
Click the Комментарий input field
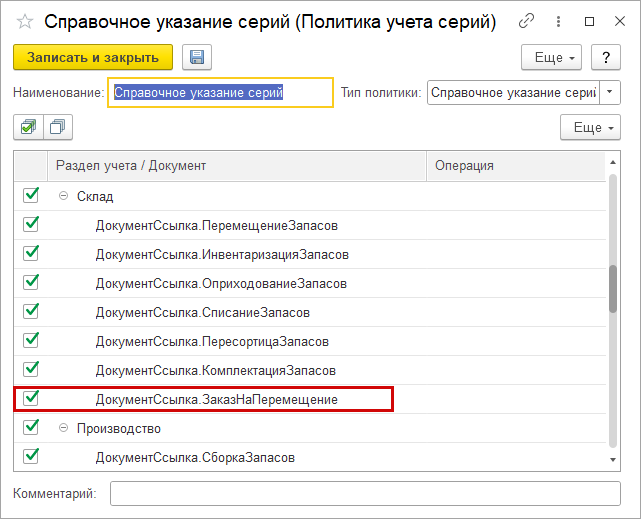click(365, 494)
